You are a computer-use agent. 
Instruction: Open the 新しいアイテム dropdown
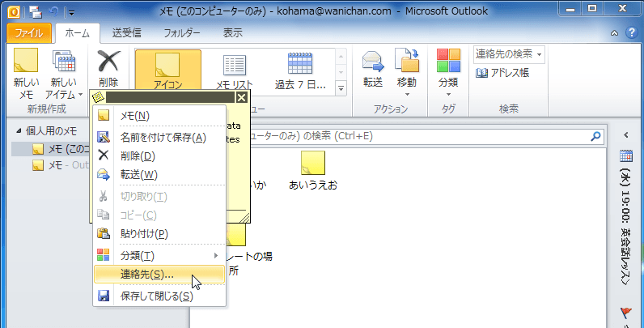64,73
